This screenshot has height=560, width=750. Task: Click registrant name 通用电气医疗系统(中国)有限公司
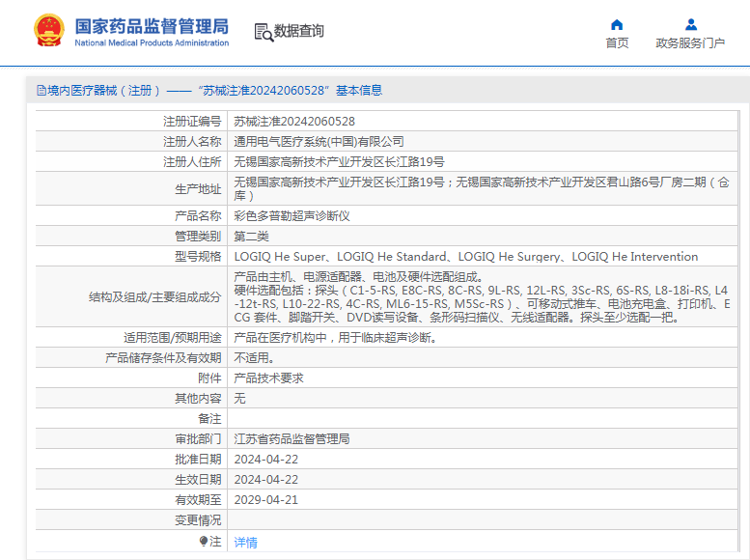[x=319, y=142]
